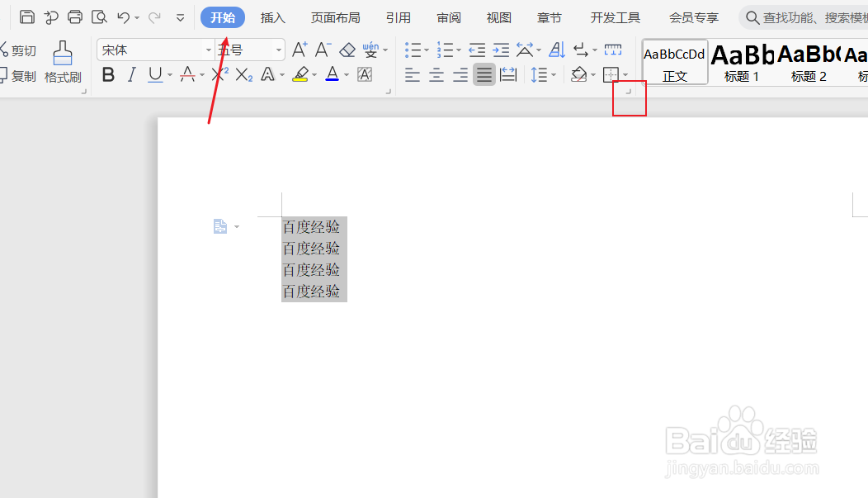Click the show paragraph marks icon
The height and width of the screenshot is (498, 868).
(x=581, y=50)
